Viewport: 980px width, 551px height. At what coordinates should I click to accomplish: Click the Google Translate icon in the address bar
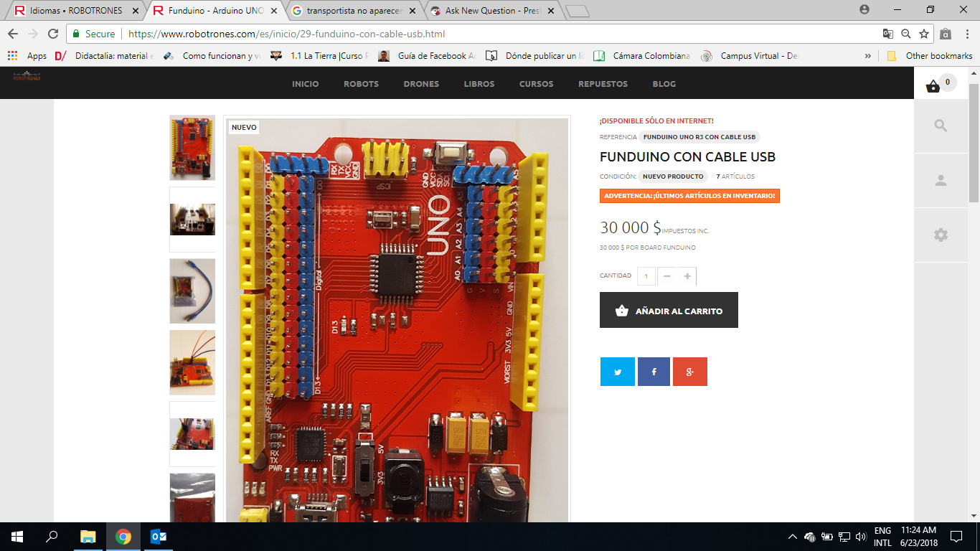tap(888, 34)
